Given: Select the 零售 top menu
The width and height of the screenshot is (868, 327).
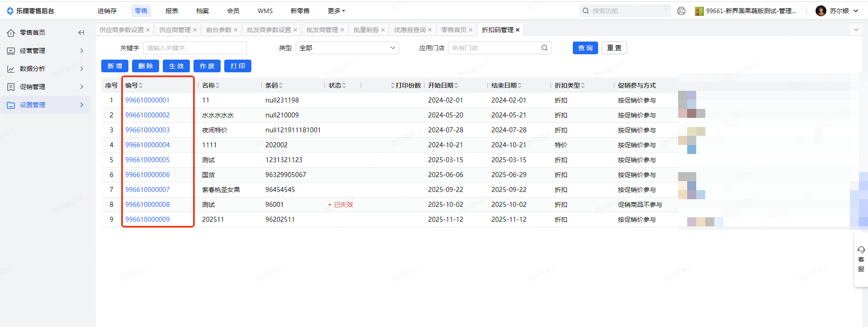Looking at the screenshot, I should pos(141,11).
